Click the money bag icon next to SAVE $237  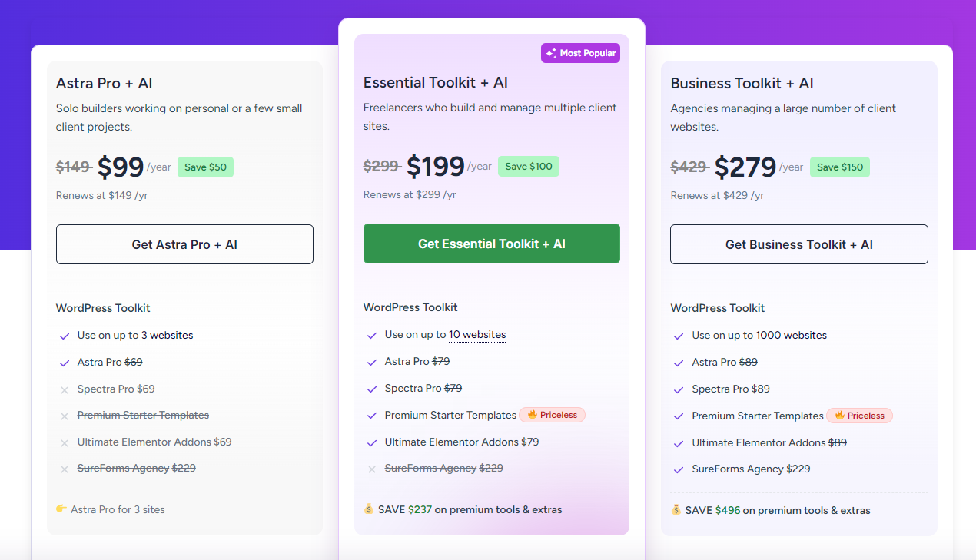369,509
